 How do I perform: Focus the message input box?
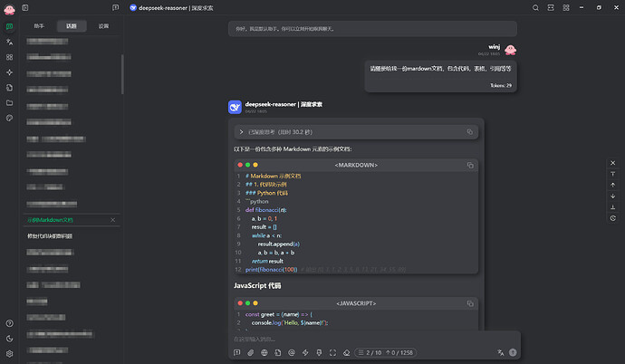pos(375,340)
